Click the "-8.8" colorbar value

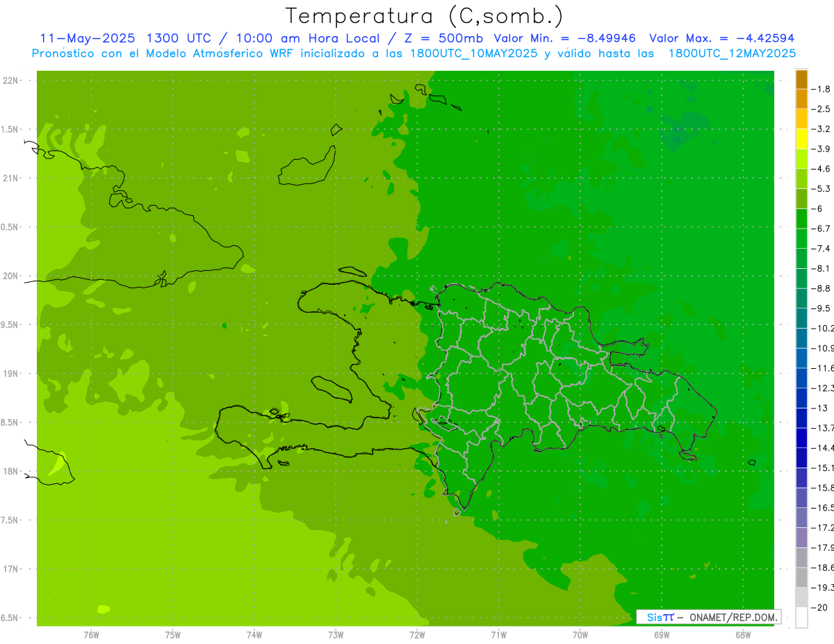pos(821,288)
